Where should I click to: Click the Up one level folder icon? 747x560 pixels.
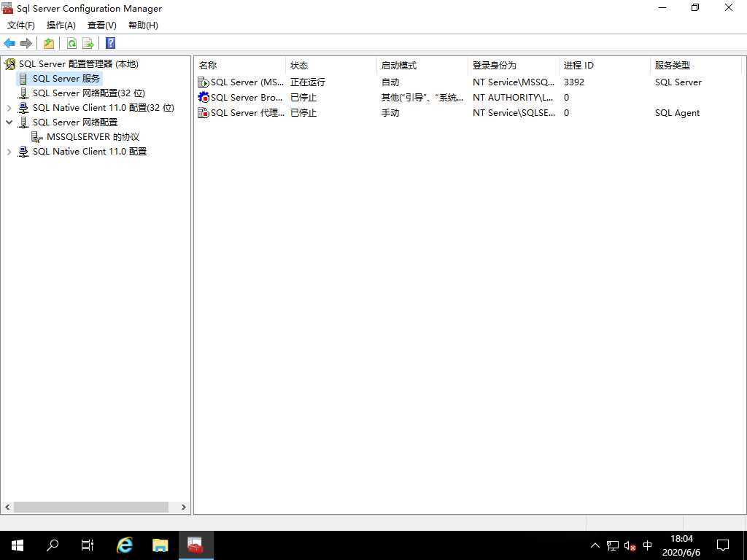(49, 43)
